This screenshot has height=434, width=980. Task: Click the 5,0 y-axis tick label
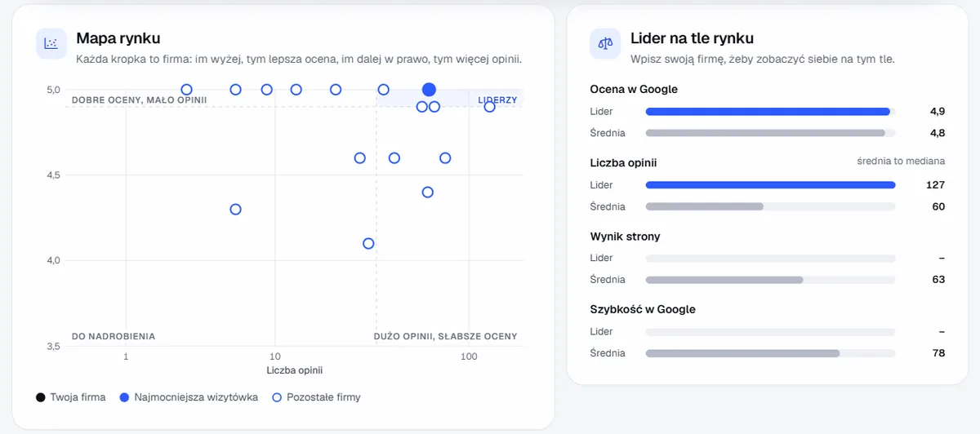tap(53, 90)
